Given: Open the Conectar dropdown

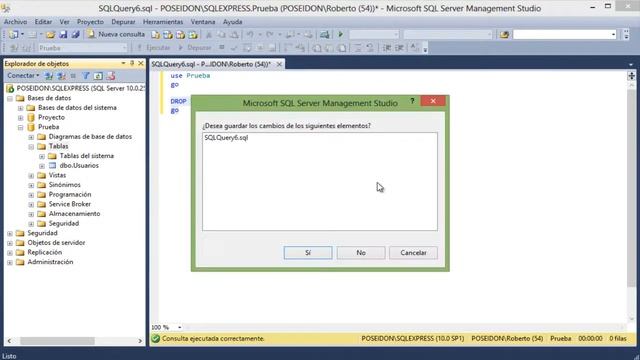Looking at the screenshot, I should [x=23, y=76].
